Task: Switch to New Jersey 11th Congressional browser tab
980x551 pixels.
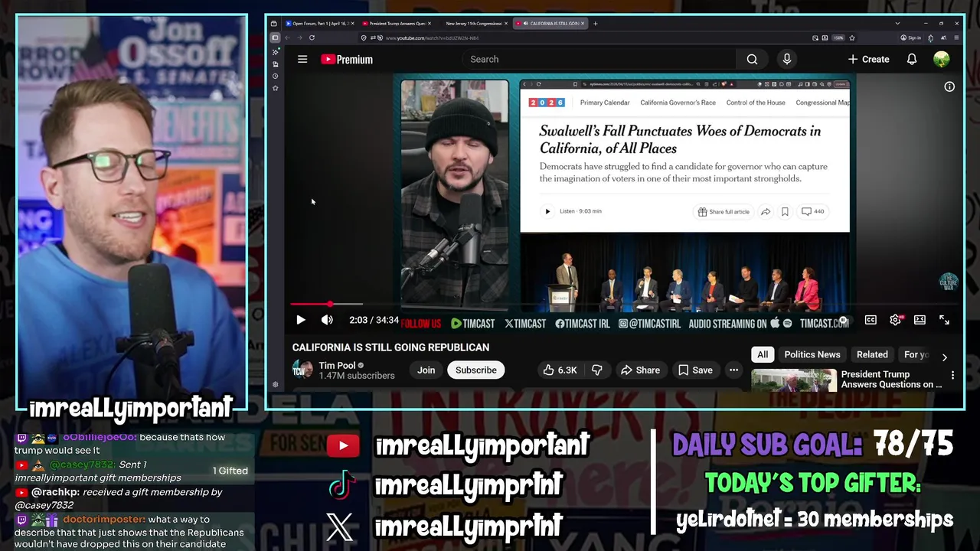Action: tap(473, 23)
